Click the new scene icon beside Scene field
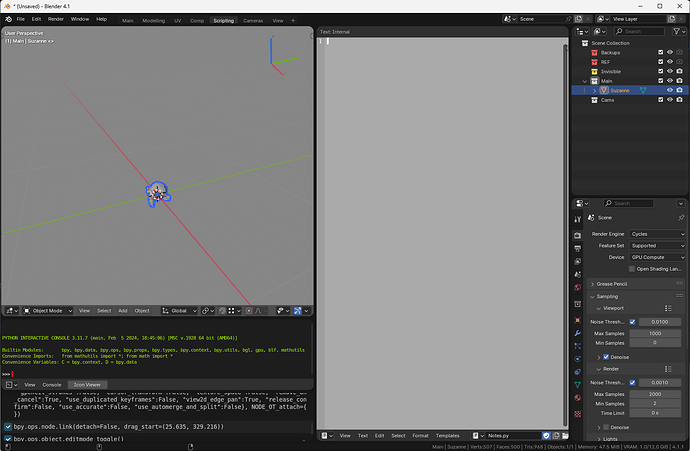The height and width of the screenshot is (451, 690). point(579,19)
